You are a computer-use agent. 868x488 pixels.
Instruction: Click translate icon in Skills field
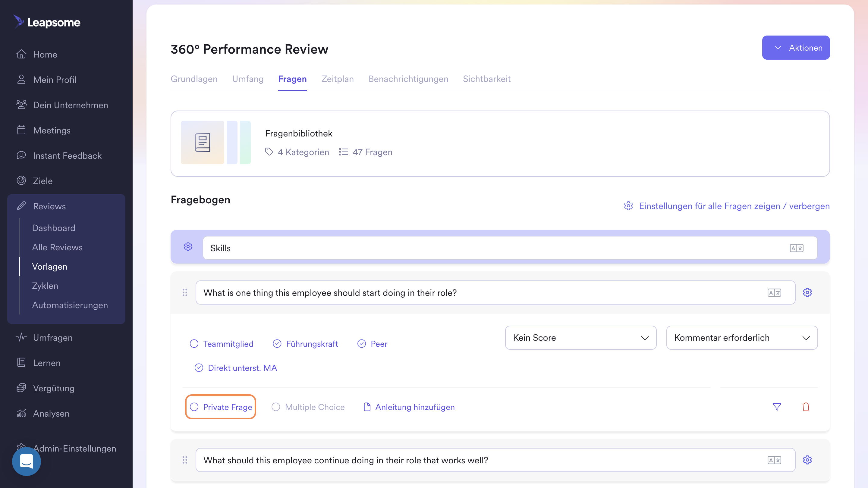coord(797,248)
